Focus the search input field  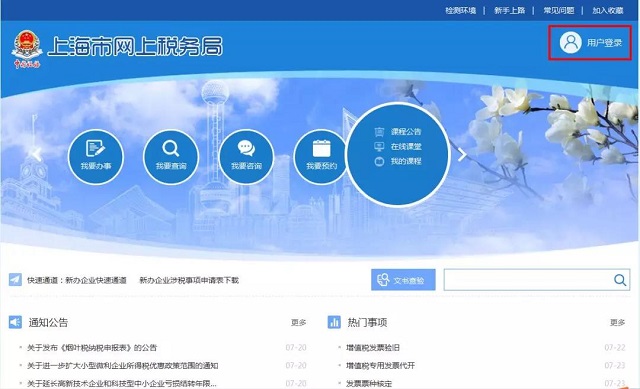528,280
